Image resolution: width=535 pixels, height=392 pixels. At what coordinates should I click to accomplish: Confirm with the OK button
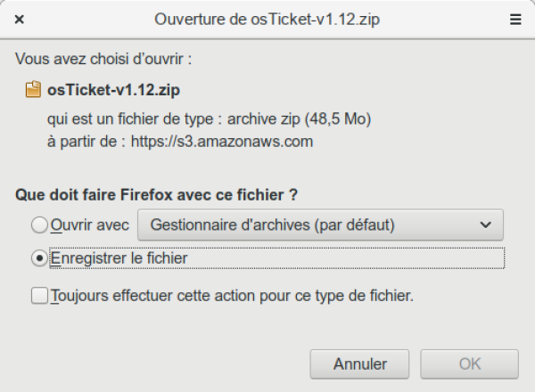pyautogui.click(x=469, y=363)
